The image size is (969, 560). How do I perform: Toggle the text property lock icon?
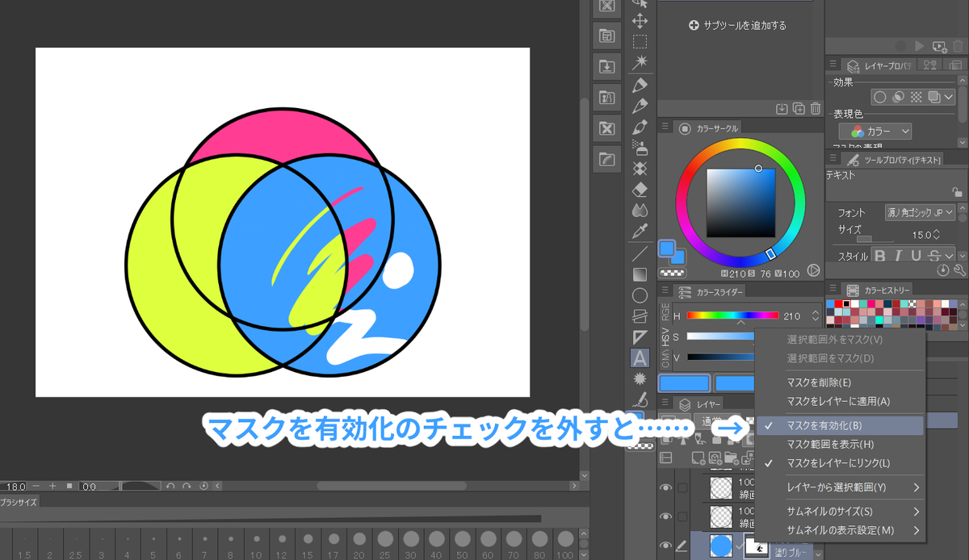point(959,194)
